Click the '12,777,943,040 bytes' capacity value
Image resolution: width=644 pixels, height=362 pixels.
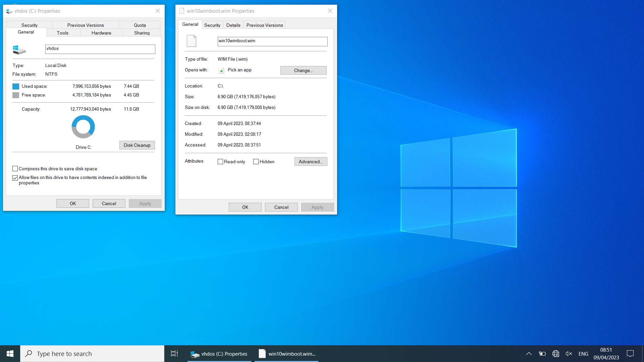(x=91, y=109)
